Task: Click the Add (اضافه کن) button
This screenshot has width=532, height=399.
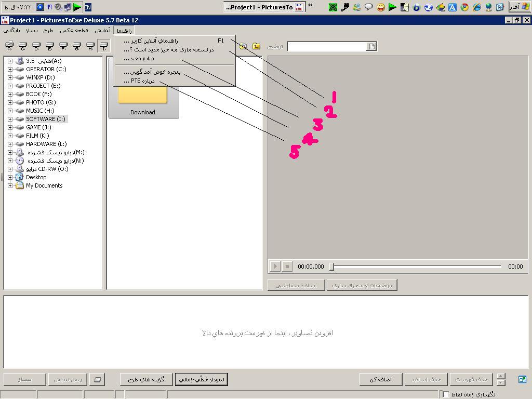Action: 381,379
